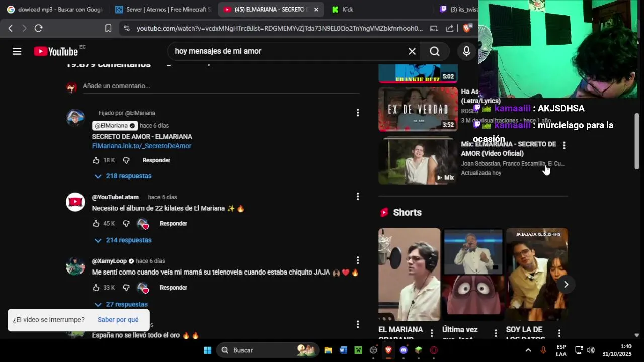The image size is (644, 362).
Task: Open options for @XamyLoop comment
Action: (358, 260)
